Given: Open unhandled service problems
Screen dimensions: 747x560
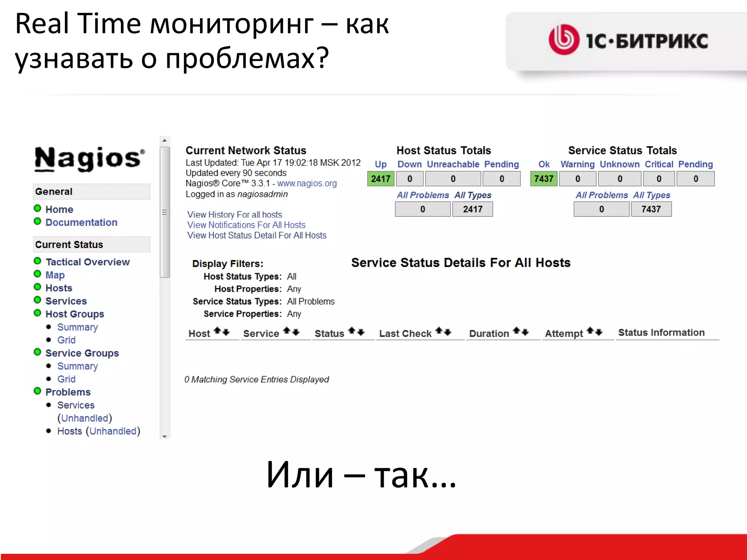Looking at the screenshot, I should pos(85,418).
